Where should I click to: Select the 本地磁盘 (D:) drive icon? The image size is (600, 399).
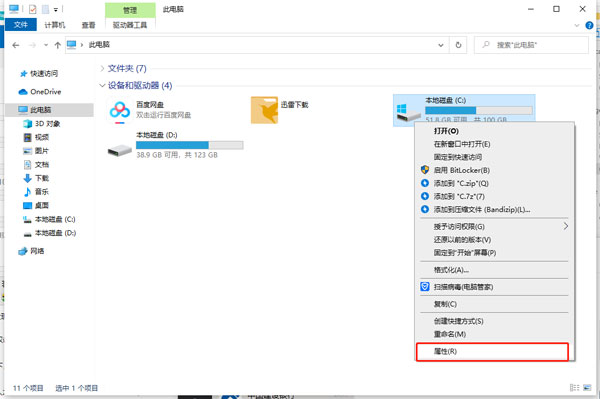pos(120,150)
